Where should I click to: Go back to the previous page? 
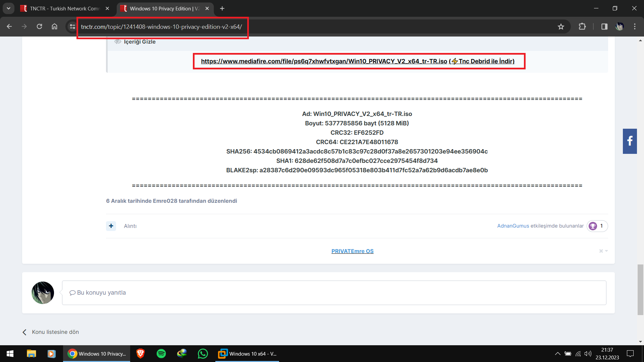[x=9, y=26]
